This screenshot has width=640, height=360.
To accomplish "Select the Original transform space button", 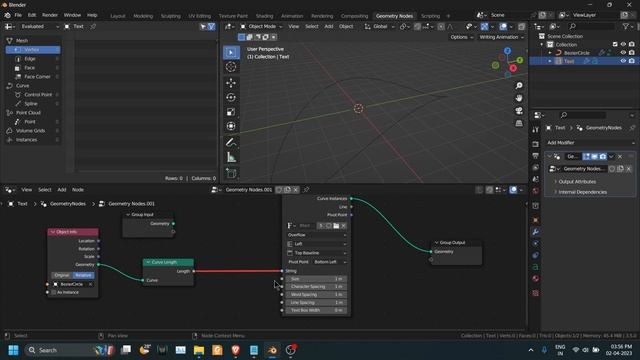I will pos(62,275).
